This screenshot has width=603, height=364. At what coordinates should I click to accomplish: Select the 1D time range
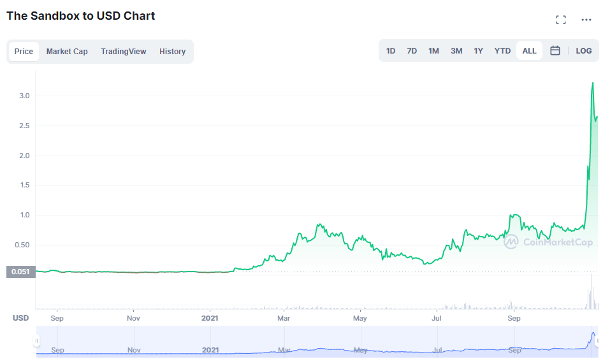point(391,51)
